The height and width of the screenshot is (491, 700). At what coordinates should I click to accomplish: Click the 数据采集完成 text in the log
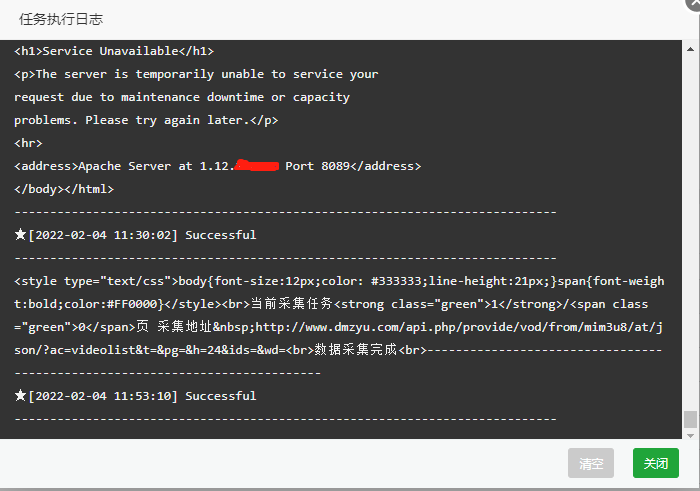tap(355, 350)
